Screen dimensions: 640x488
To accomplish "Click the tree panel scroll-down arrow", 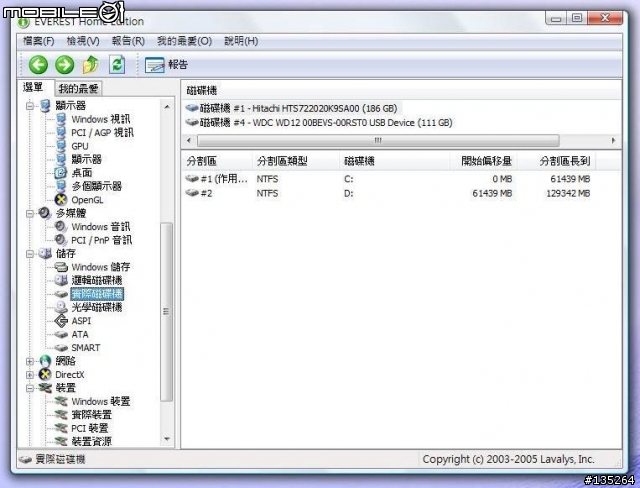I will (167, 439).
